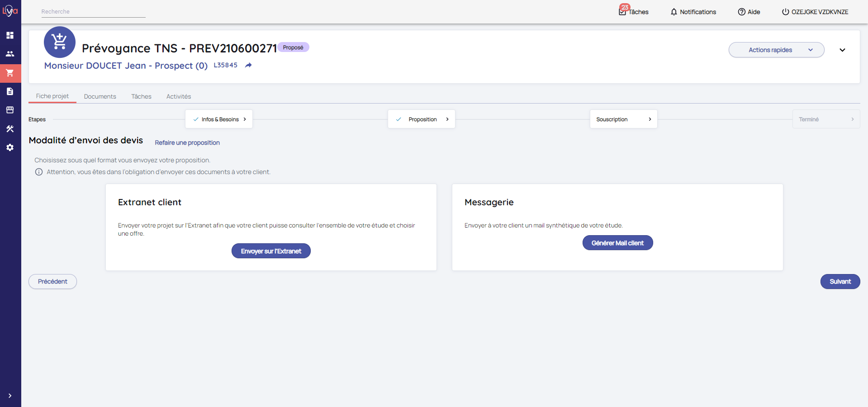
Task: Go to the Souscription step
Action: pos(623,119)
